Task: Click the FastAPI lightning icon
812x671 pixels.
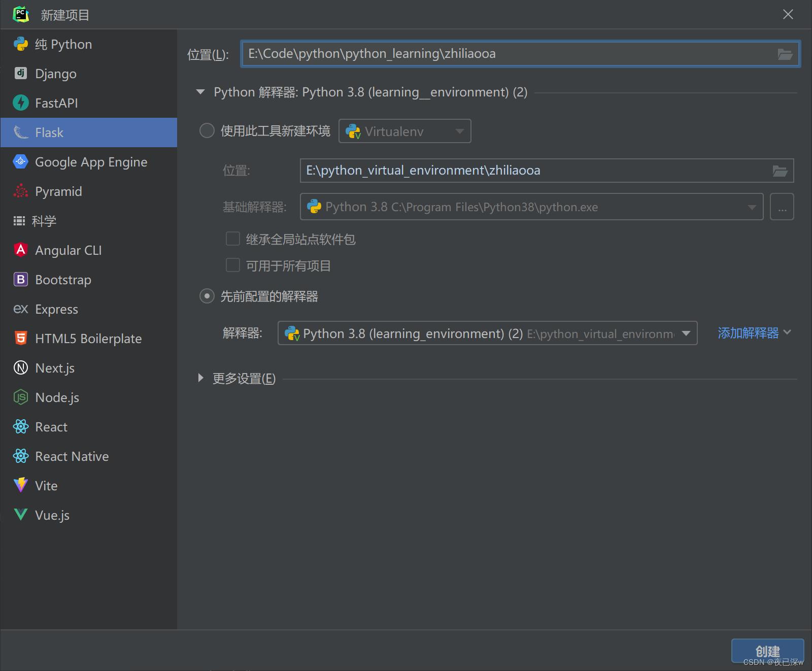Action: click(x=21, y=103)
